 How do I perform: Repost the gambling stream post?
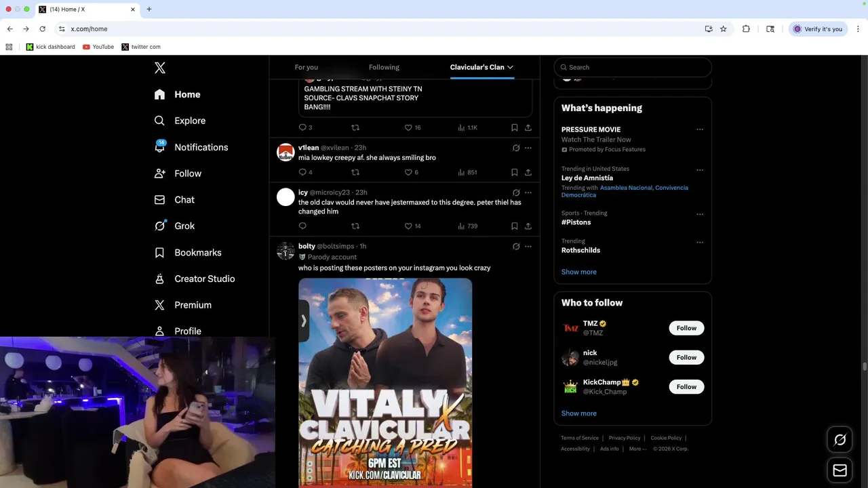coord(355,127)
